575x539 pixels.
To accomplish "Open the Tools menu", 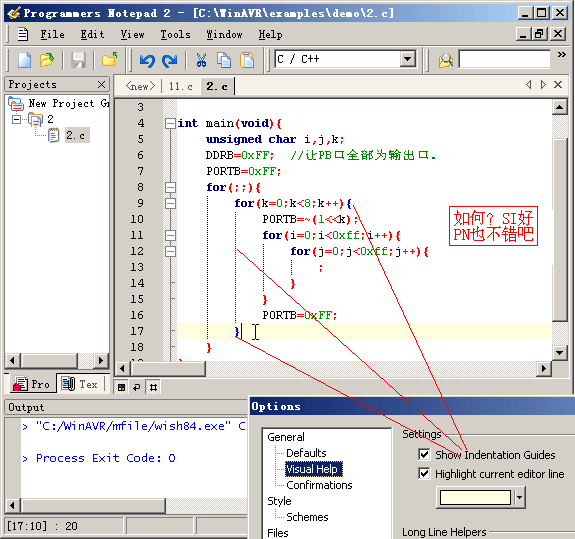I will [x=175, y=34].
